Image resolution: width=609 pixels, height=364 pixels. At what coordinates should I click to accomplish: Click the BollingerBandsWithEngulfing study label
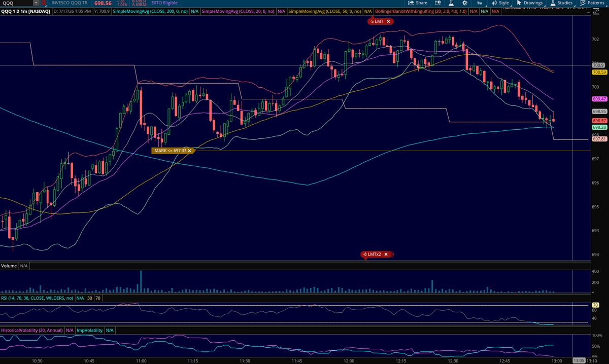(421, 11)
